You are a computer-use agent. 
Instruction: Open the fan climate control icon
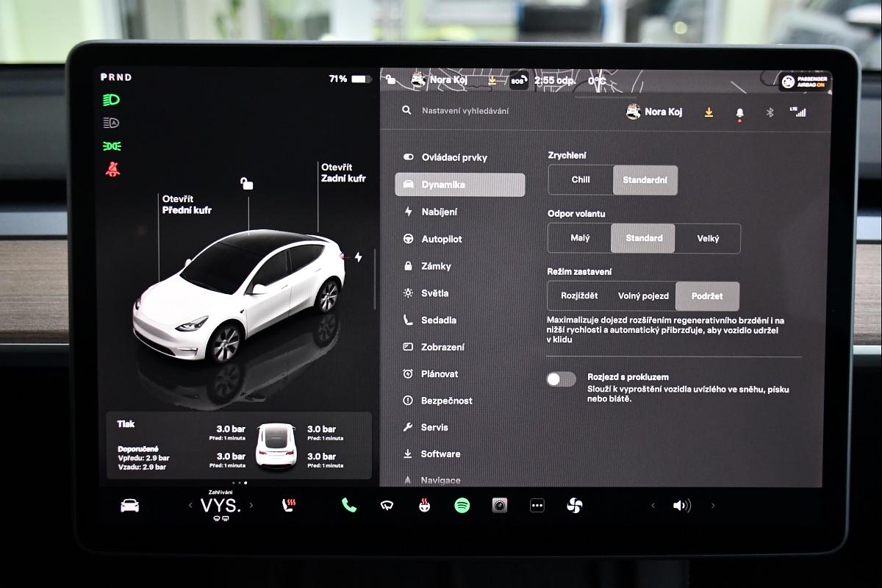[x=575, y=505]
